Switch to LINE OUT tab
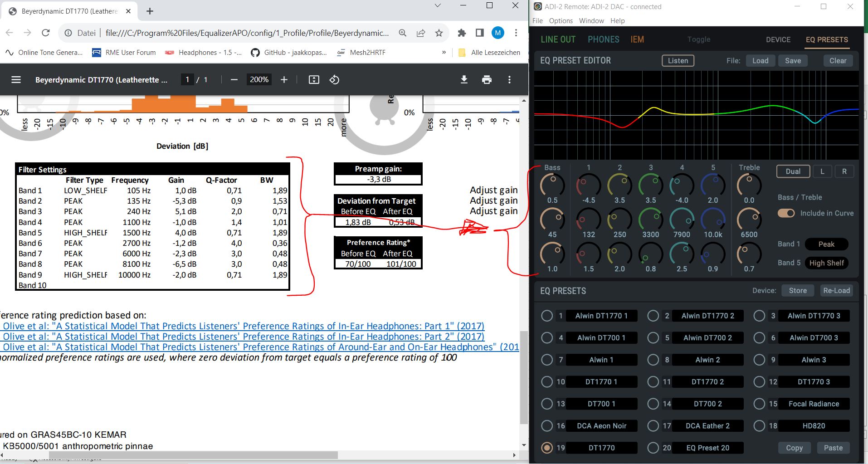 (558, 39)
